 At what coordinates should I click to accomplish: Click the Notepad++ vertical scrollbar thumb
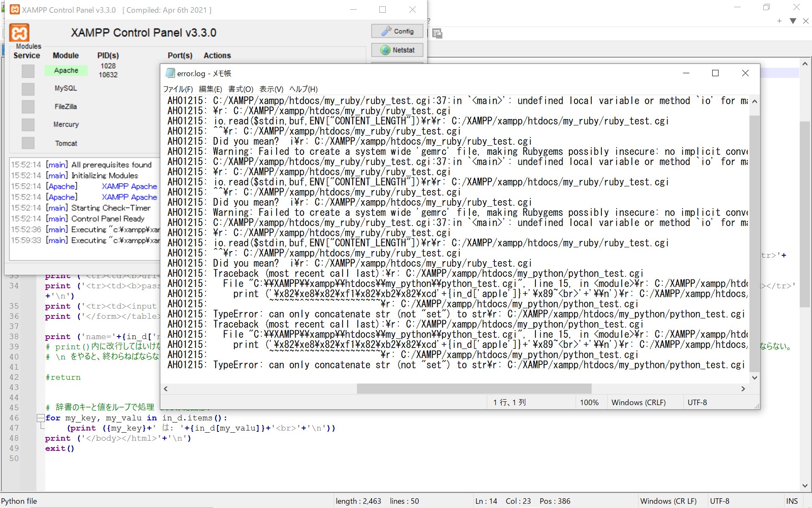click(x=805, y=214)
